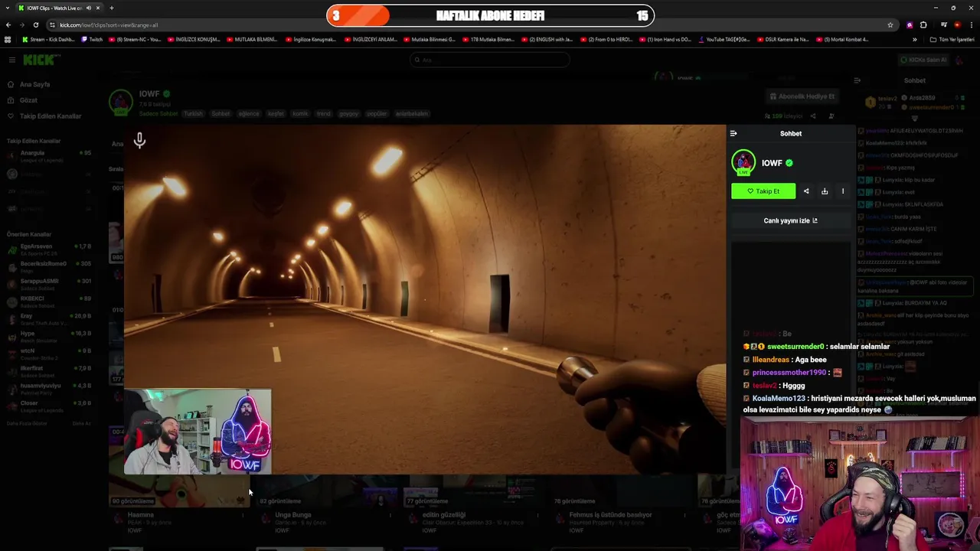Open Stream - Kick Dashboard bookmark
Image resolution: width=980 pixels, height=551 pixels.
click(48, 39)
